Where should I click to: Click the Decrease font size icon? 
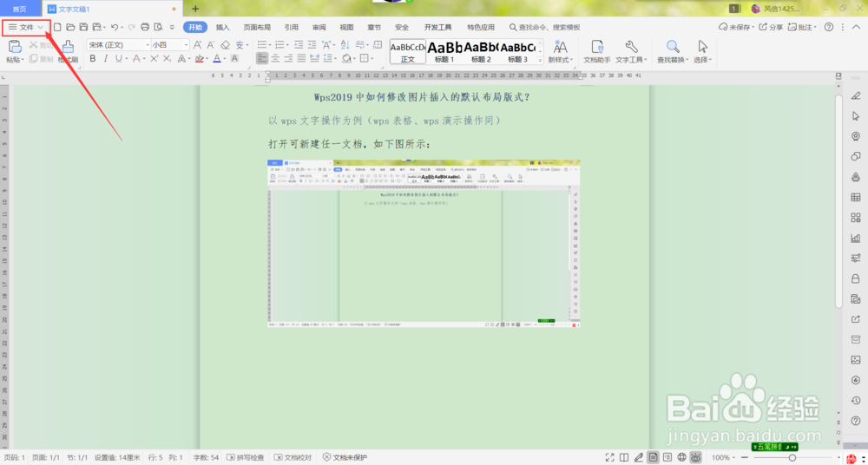pyautogui.click(x=211, y=45)
